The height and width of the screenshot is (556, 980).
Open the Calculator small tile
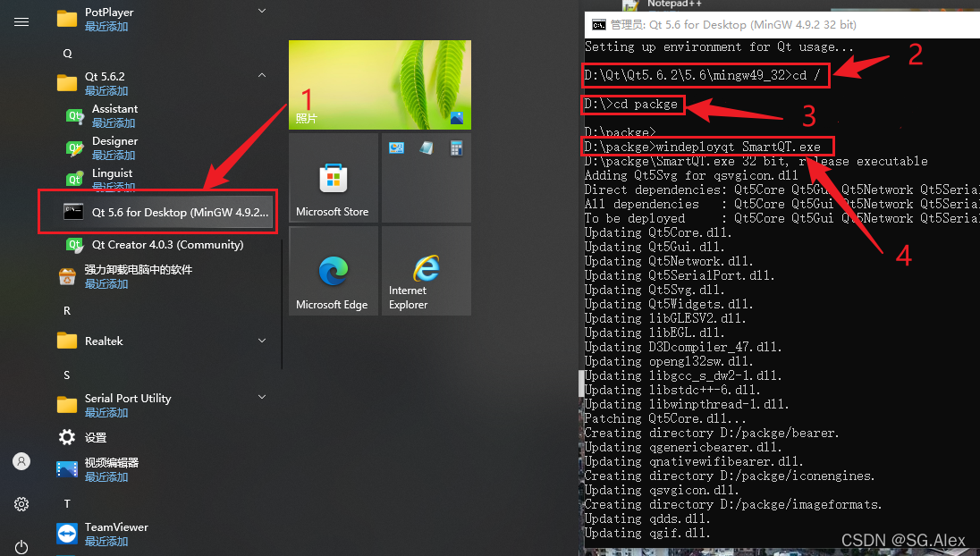tap(456, 148)
